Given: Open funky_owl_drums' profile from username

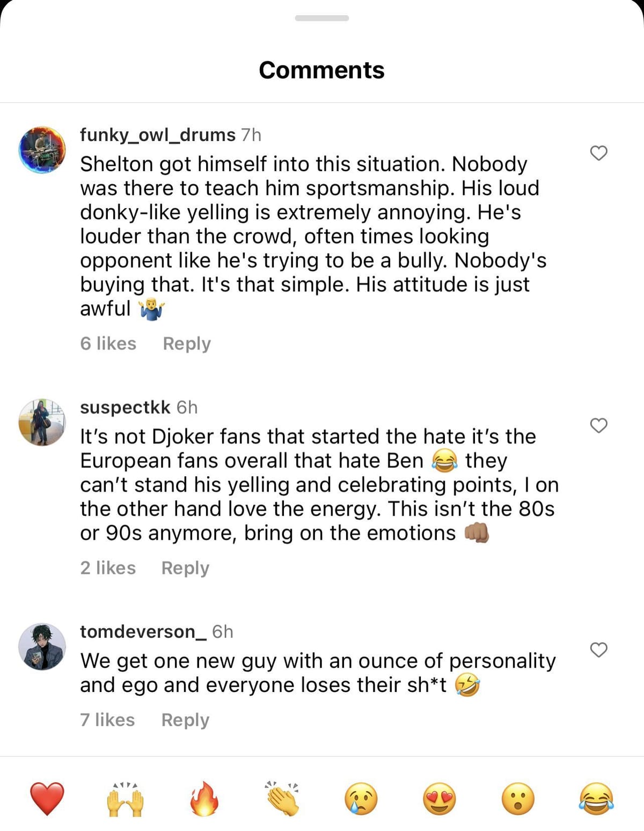Looking at the screenshot, I should pyautogui.click(x=157, y=135).
